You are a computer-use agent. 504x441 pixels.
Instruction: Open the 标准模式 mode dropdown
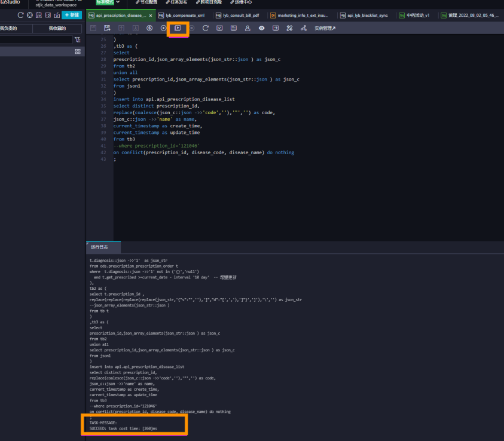(x=108, y=2)
